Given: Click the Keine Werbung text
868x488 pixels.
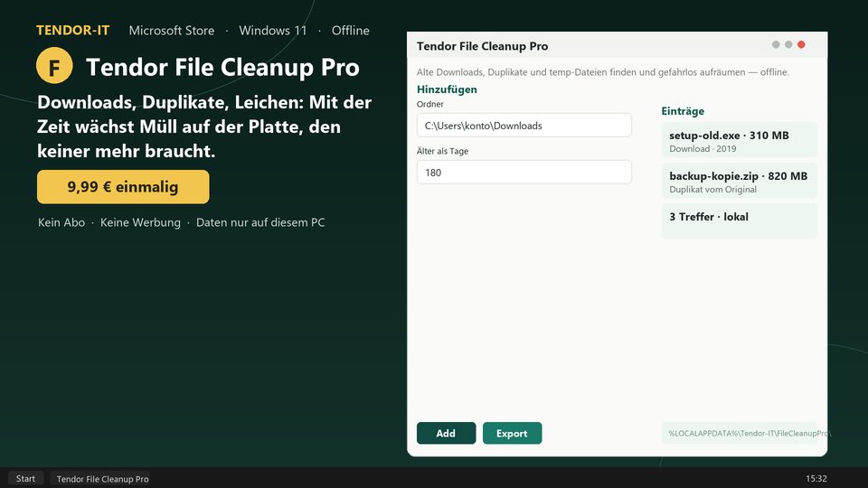Looking at the screenshot, I should pyautogui.click(x=141, y=222).
